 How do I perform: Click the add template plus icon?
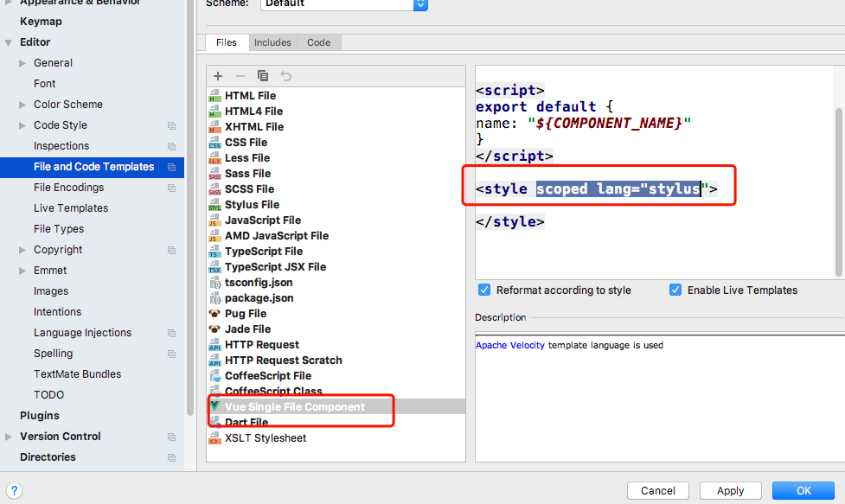click(218, 76)
